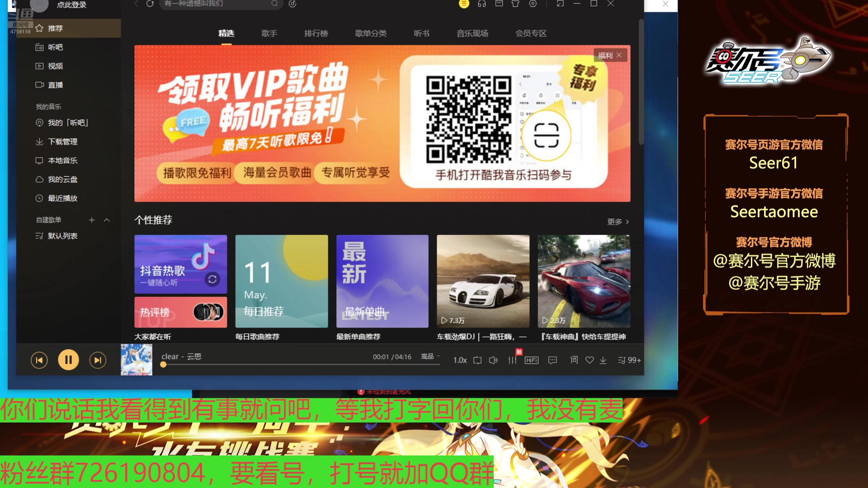Open the 抖音热歌 card

pos(181,264)
